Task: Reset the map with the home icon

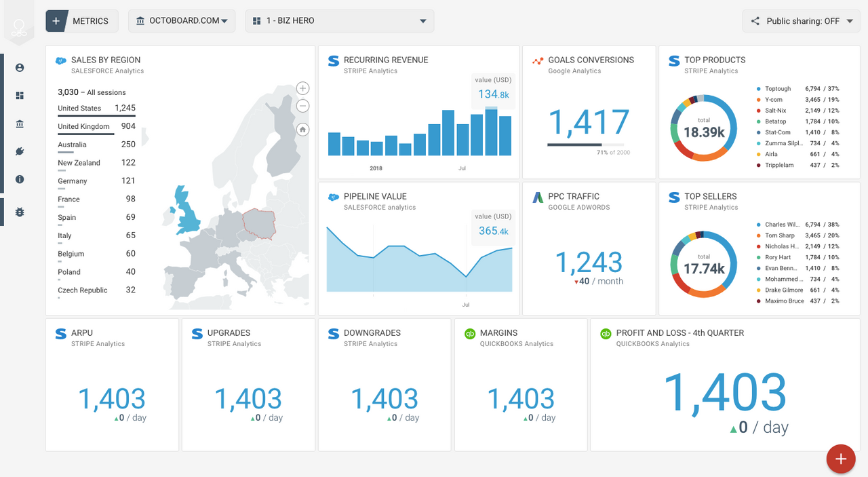Action: (303, 129)
